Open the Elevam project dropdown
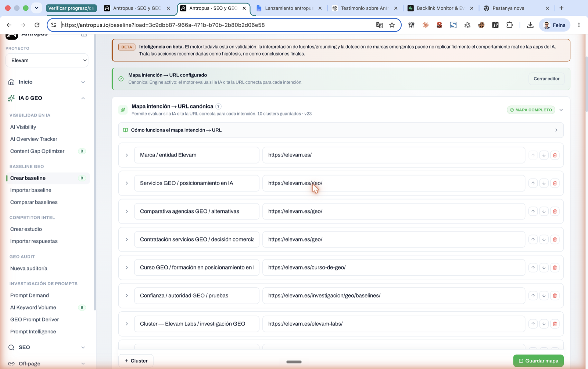This screenshot has height=369, width=588. pos(47,60)
